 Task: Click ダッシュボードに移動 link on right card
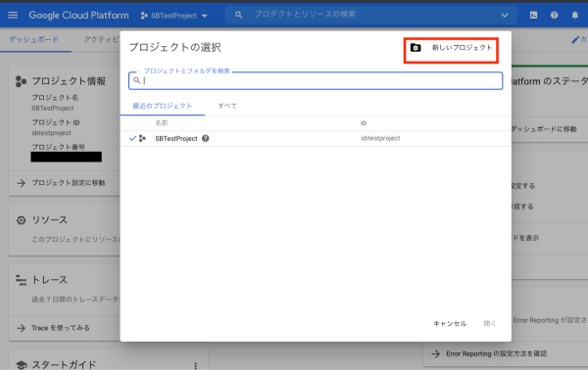(x=544, y=129)
